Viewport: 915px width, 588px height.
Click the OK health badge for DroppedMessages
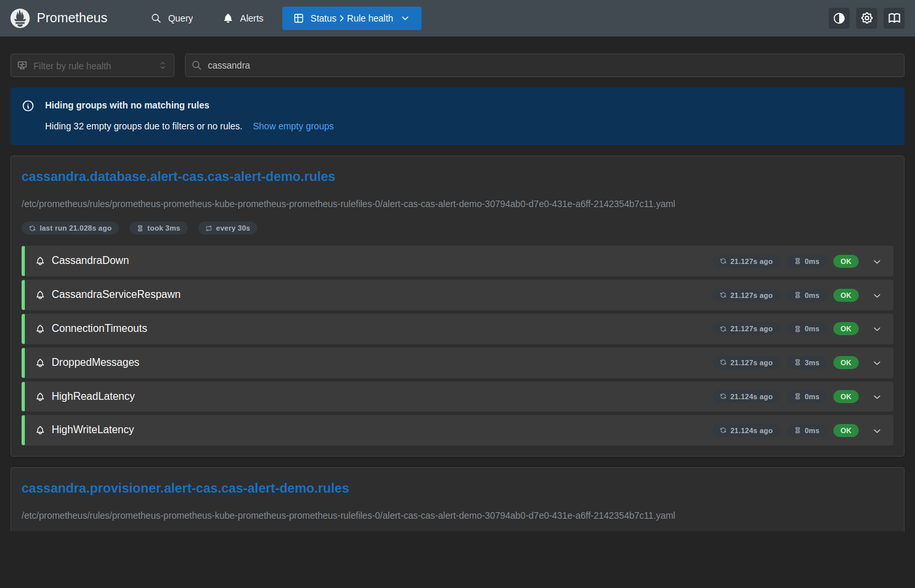click(846, 363)
